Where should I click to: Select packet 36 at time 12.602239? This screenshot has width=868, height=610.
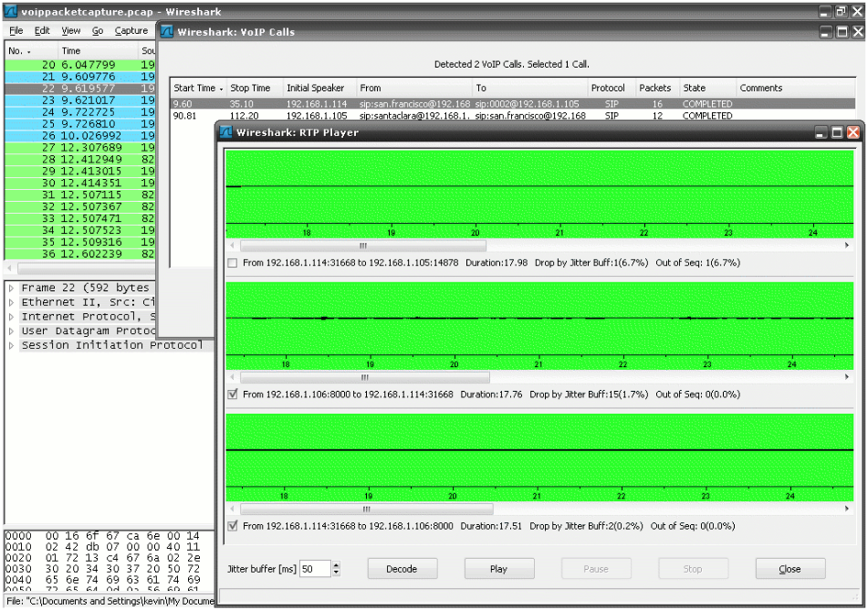pyautogui.click(x=80, y=254)
